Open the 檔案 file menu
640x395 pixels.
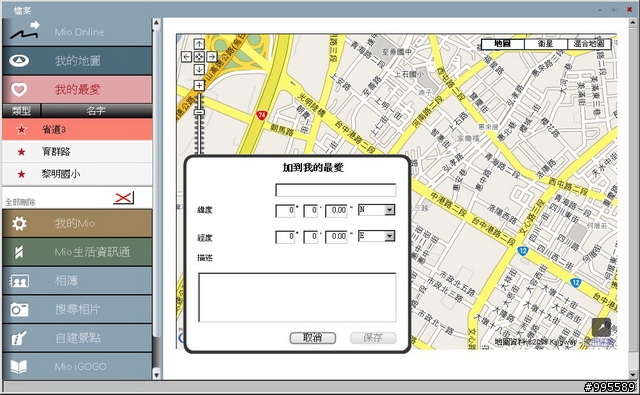[22, 10]
